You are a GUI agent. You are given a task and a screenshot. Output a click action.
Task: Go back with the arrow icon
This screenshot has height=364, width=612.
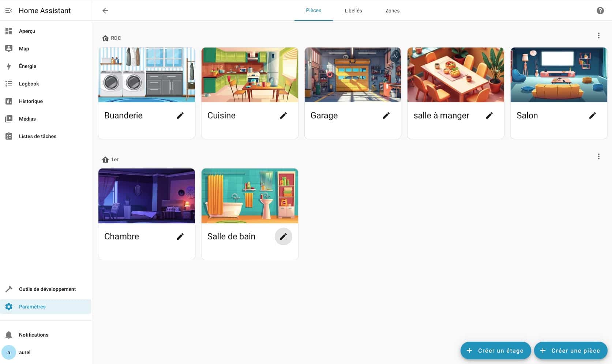105,11
